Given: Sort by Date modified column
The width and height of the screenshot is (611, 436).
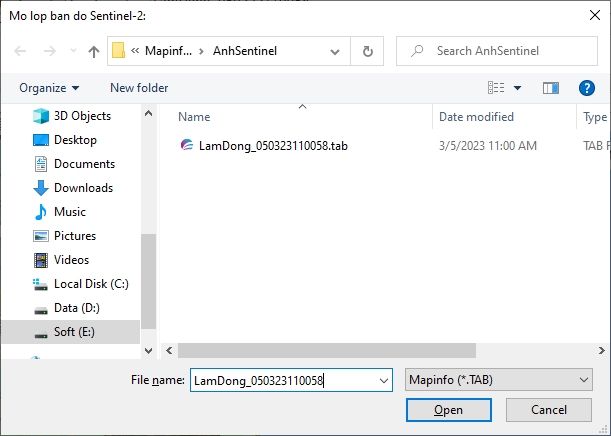Looking at the screenshot, I should [x=476, y=117].
